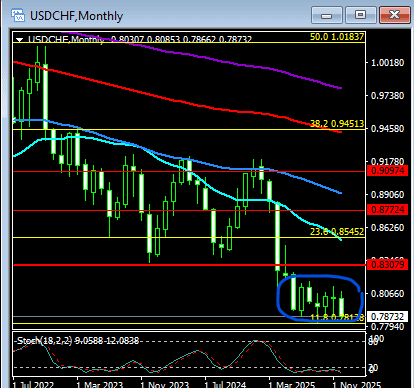Click the current price label 0.78732
Viewport: 414px width, 388px height.
(x=387, y=316)
